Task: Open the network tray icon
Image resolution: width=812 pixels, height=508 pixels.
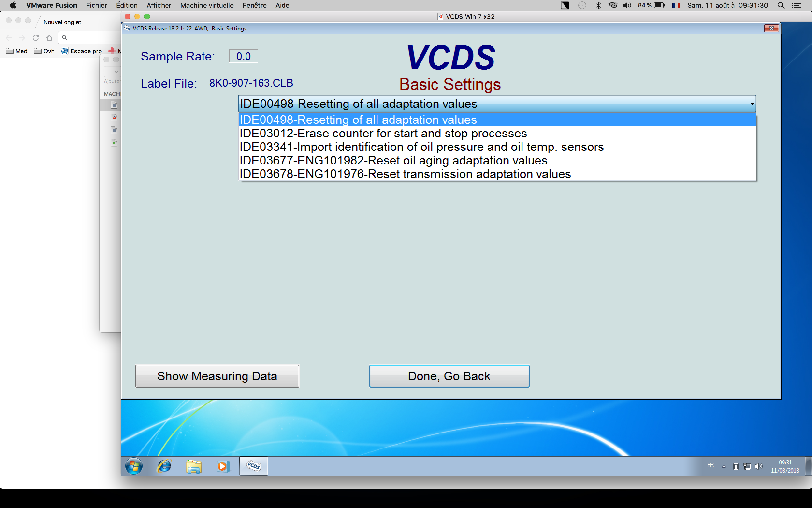Action: [x=747, y=466]
